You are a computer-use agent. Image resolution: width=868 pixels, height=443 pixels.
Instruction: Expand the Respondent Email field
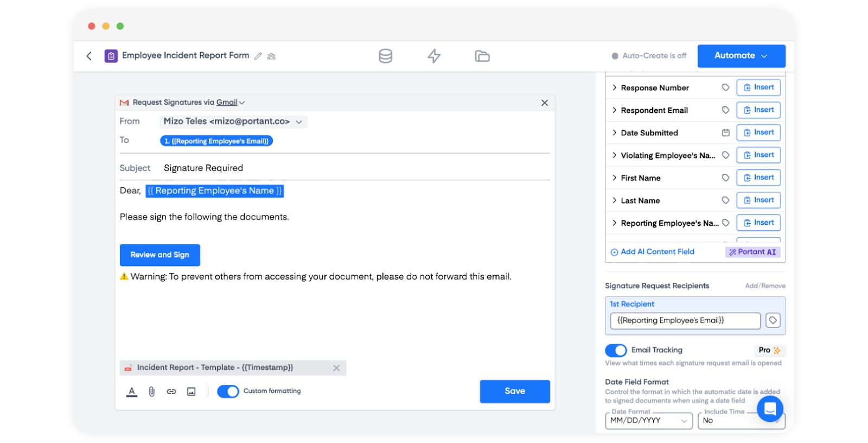[615, 110]
